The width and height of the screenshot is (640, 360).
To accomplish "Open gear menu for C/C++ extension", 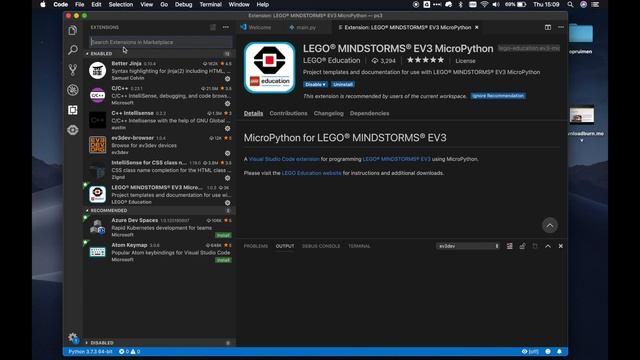I will pyautogui.click(x=227, y=104).
